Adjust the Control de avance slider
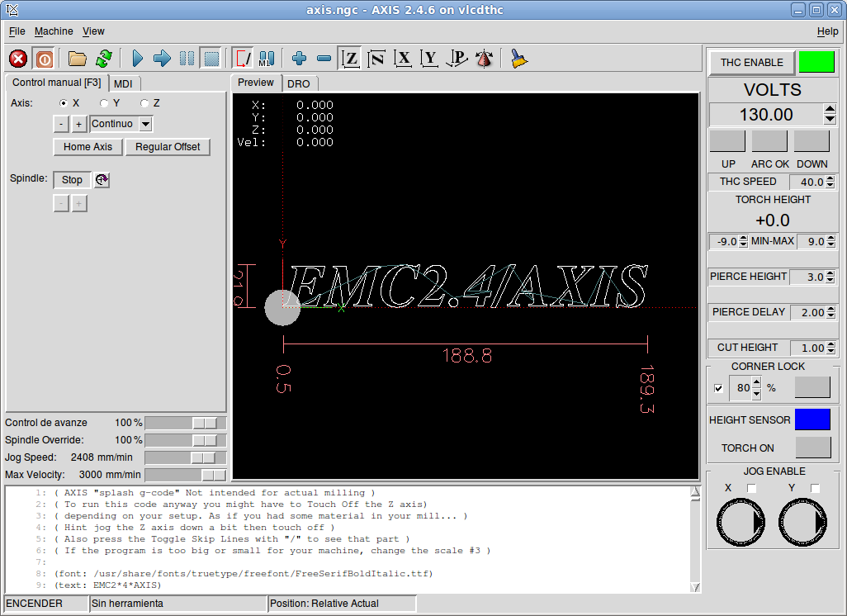The height and width of the screenshot is (616, 847). (185, 423)
